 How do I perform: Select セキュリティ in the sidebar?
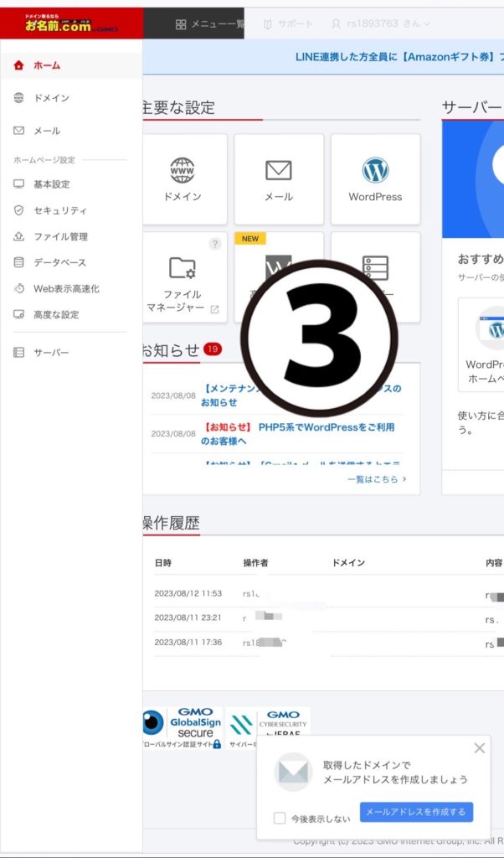[x=59, y=210]
